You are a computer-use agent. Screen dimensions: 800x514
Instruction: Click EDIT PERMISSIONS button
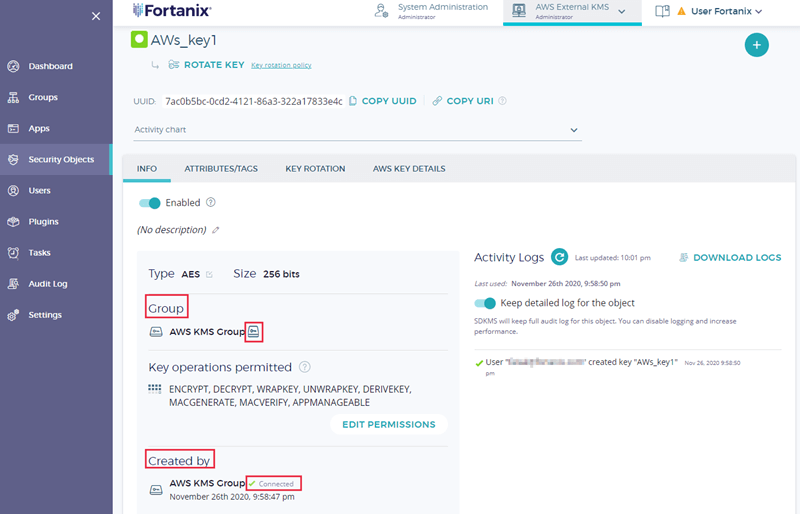pos(389,425)
